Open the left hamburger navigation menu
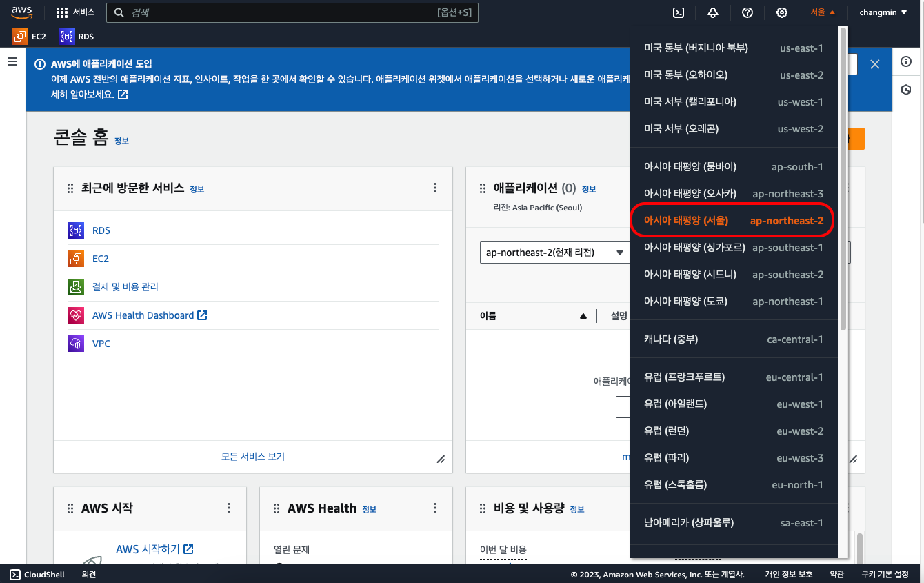The height and width of the screenshot is (583, 924). 12,61
